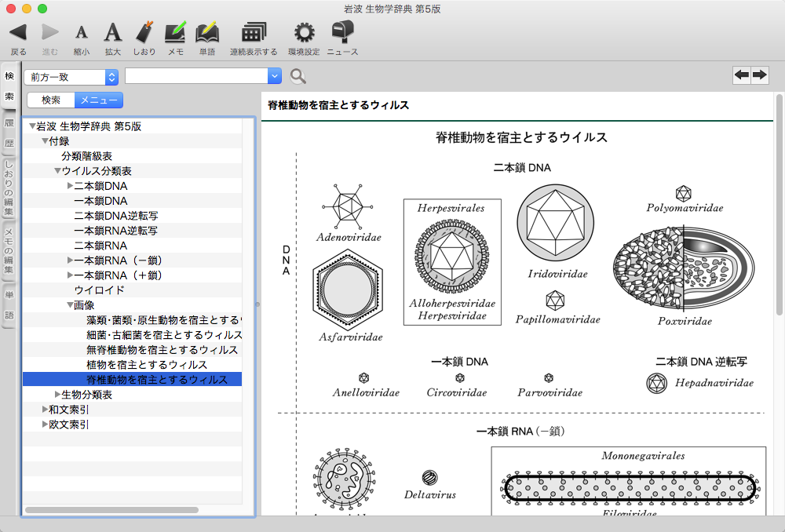The image size is (785, 532).
Task: Add a bookmark with しおり icon
Action: coord(144,33)
